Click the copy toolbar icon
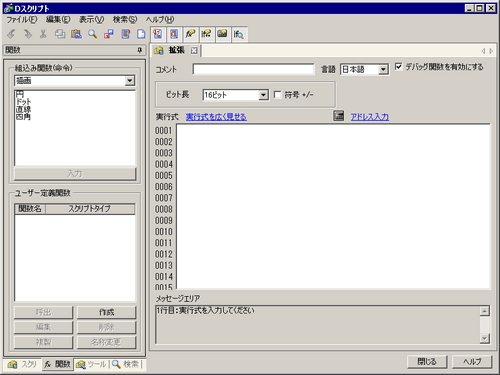This screenshot has height=375, width=500. (60, 34)
